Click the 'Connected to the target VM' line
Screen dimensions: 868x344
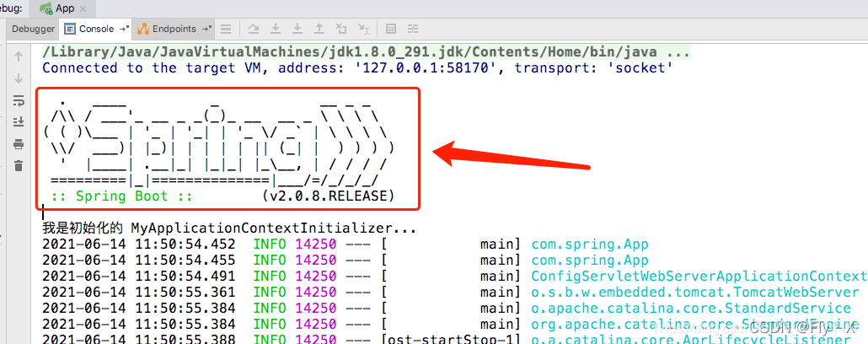click(357, 68)
